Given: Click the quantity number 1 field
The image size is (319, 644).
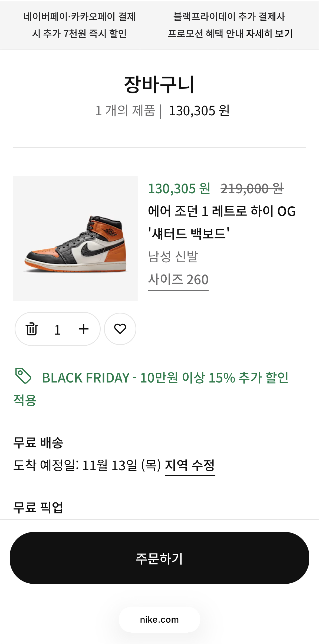Looking at the screenshot, I should (x=57, y=330).
